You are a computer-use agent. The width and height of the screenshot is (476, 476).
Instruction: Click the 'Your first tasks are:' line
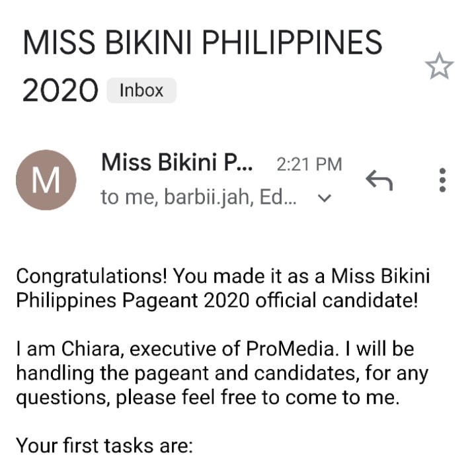coord(104,446)
